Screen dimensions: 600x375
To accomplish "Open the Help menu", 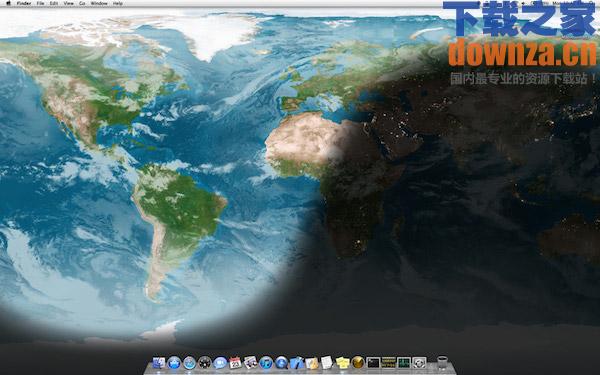I will point(118,3).
